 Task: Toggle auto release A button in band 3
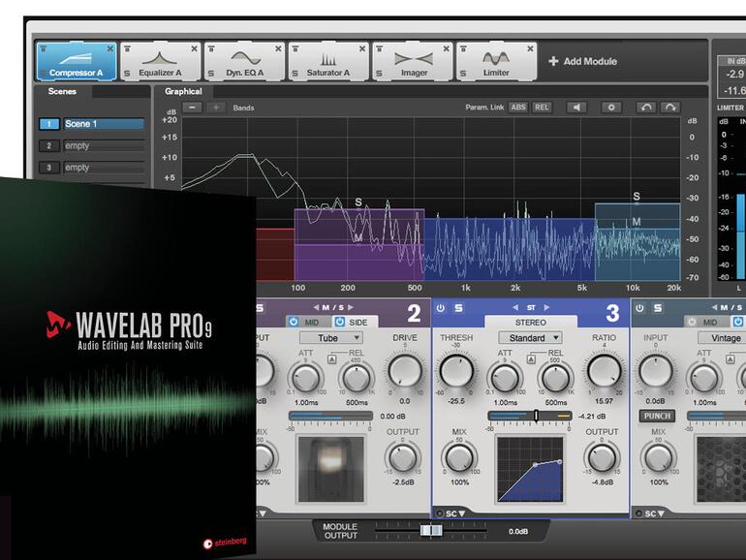[531, 359]
